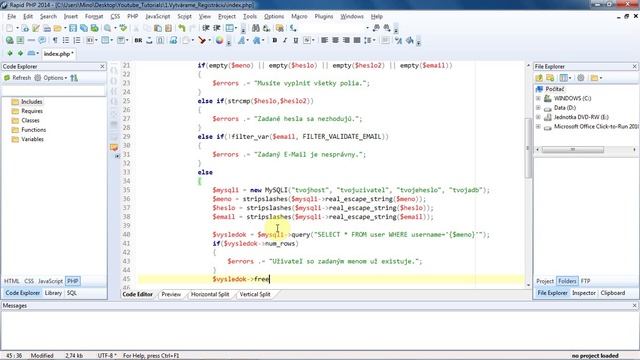Expand Microsoft Office Click-to-Run drive
The width and height of the screenshot is (640, 360).
538,127
